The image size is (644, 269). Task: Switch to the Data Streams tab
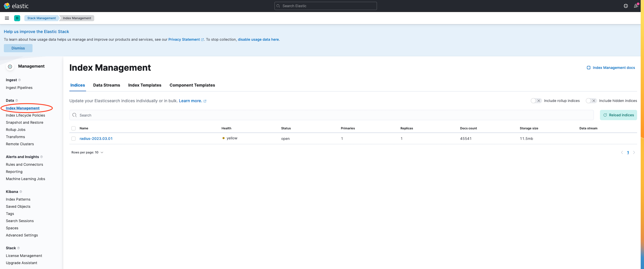coord(106,85)
